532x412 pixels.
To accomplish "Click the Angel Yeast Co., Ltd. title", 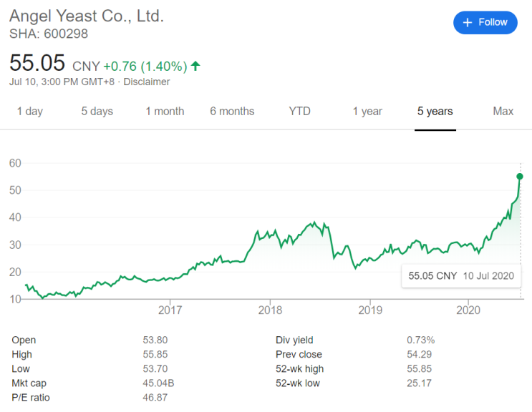I will pyautogui.click(x=87, y=16).
